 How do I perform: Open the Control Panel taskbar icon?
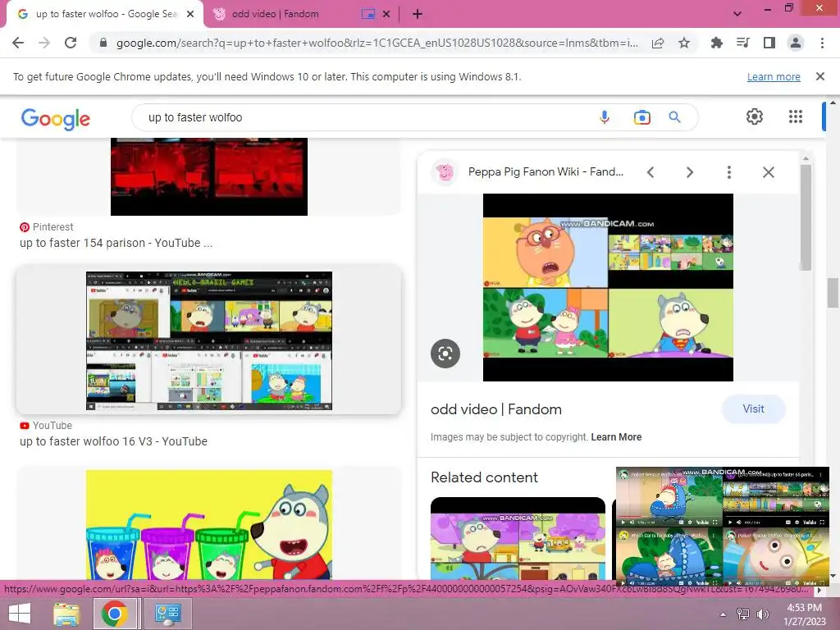click(167, 614)
